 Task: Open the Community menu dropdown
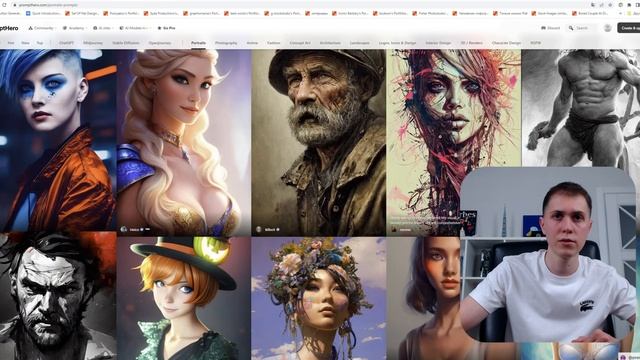[x=42, y=28]
